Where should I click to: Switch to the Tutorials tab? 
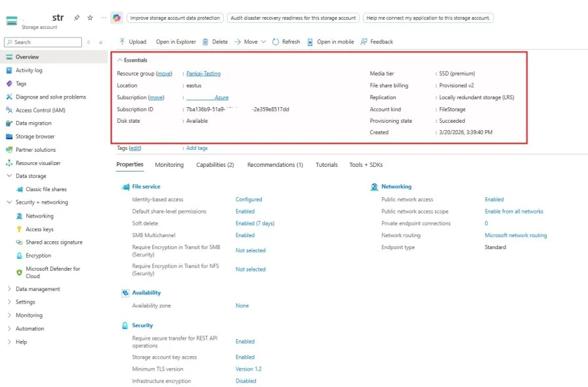coord(327,165)
